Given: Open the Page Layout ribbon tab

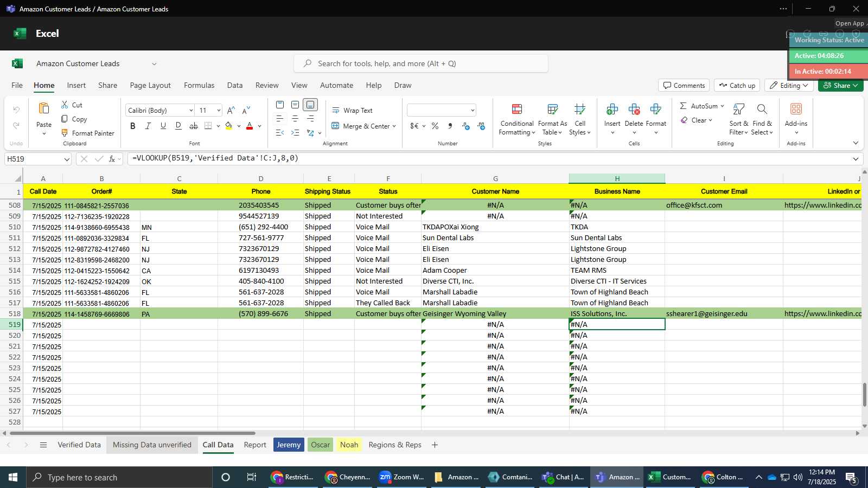Looking at the screenshot, I should pyautogui.click(x=150, y=85).
